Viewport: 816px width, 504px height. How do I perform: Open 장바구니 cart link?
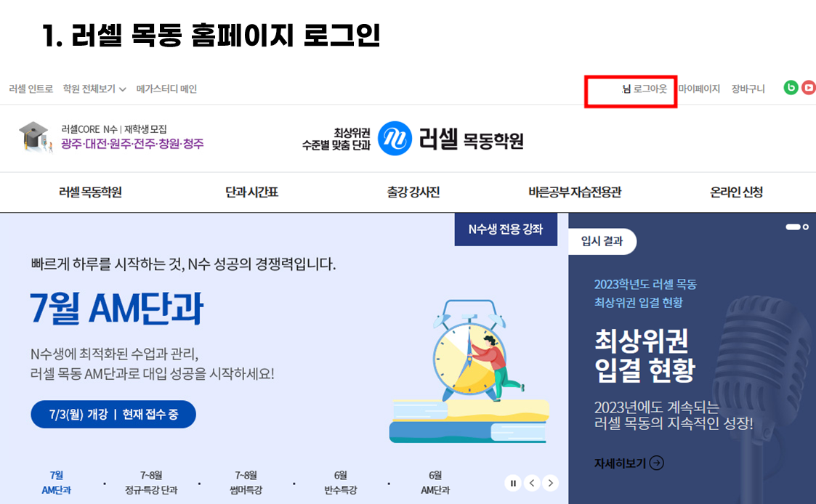[748, 89]
